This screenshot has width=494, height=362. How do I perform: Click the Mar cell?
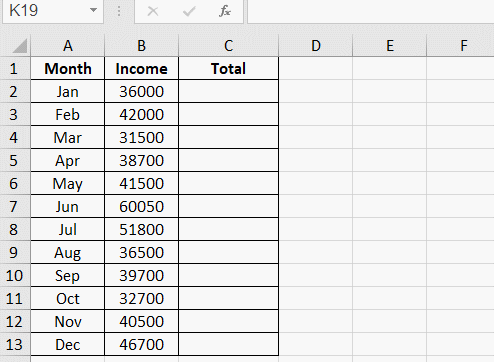click(68, 138)
